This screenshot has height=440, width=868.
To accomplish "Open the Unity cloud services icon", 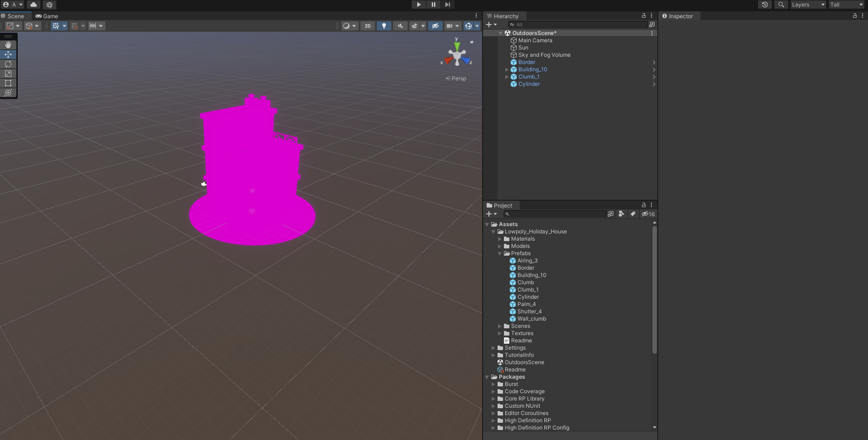I will tap(34, 5).
